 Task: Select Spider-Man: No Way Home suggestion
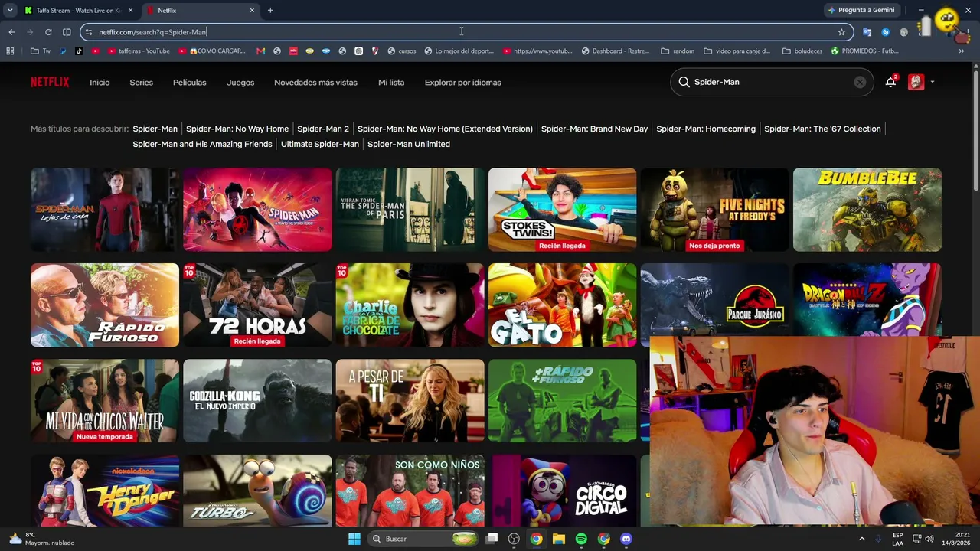click(x=237, y=129)
